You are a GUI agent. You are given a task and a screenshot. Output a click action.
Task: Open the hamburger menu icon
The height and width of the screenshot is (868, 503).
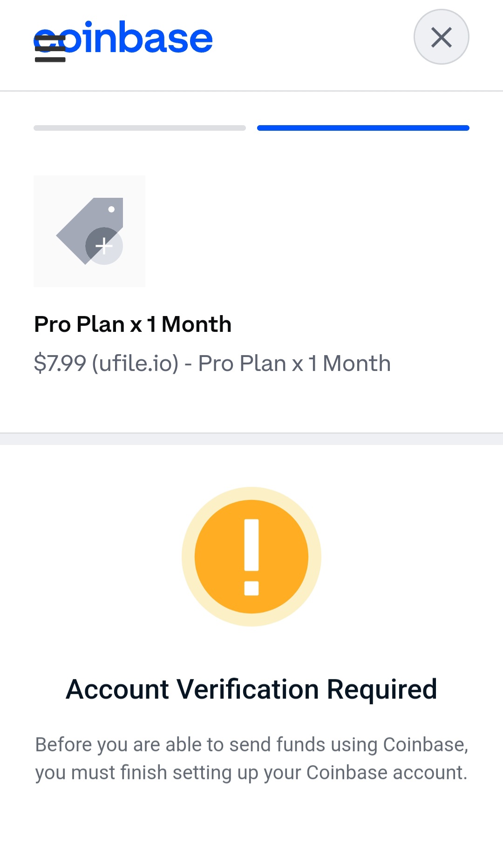coord(50,49)
